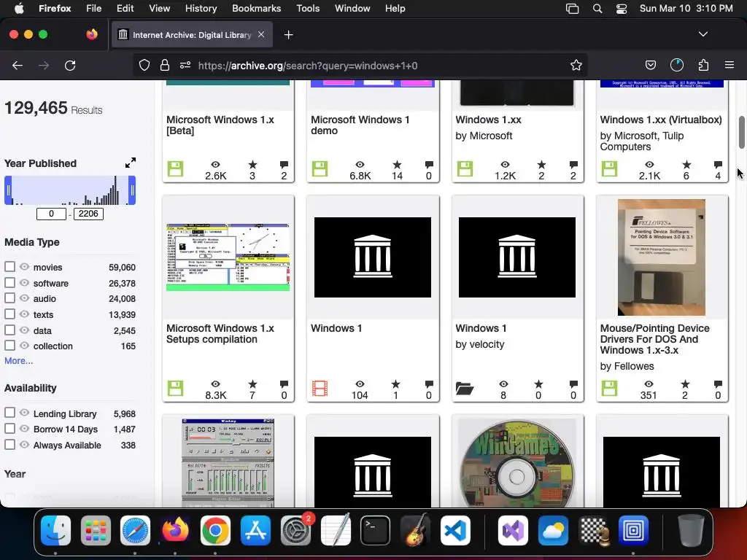Open the History menu

pyautogui.click(x=201, y=9)
